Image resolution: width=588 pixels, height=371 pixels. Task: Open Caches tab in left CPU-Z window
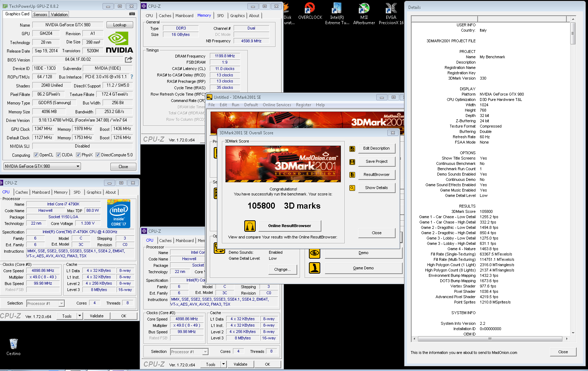[22, 192]
